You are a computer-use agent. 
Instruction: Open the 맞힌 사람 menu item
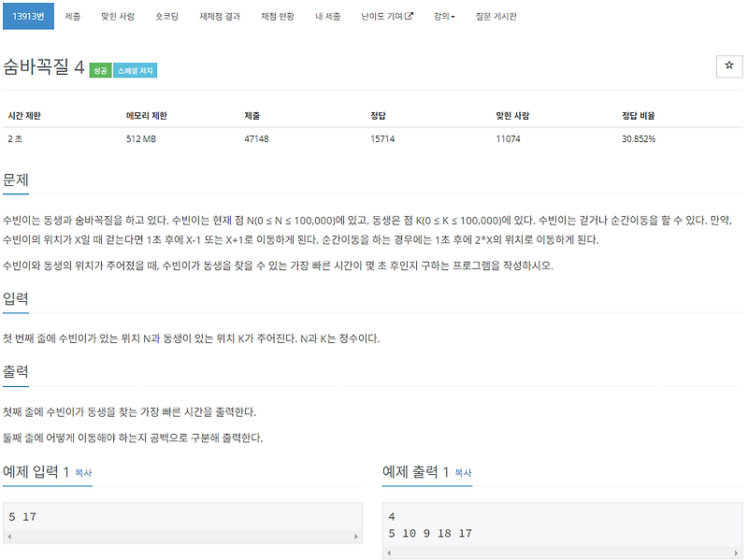tap(118, 15)
